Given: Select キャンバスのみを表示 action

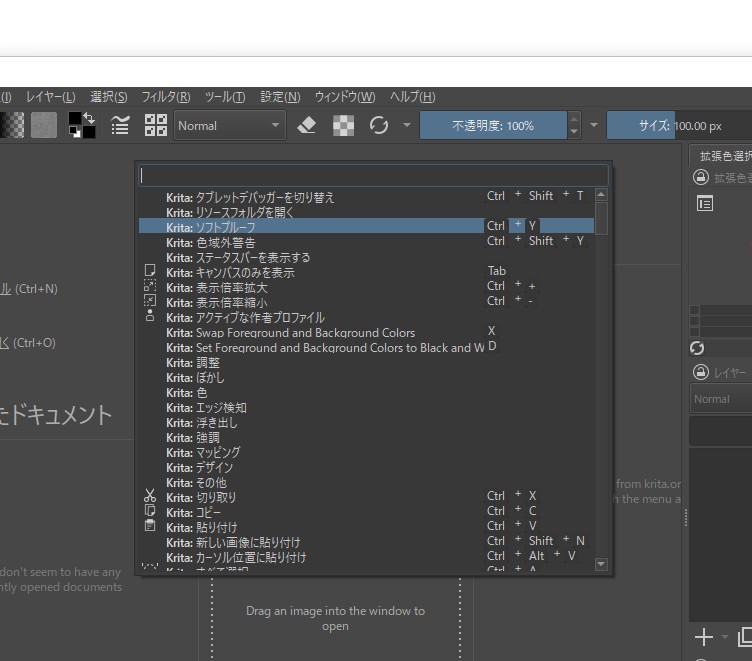Looking at the screenshot, I should [366, 272].
